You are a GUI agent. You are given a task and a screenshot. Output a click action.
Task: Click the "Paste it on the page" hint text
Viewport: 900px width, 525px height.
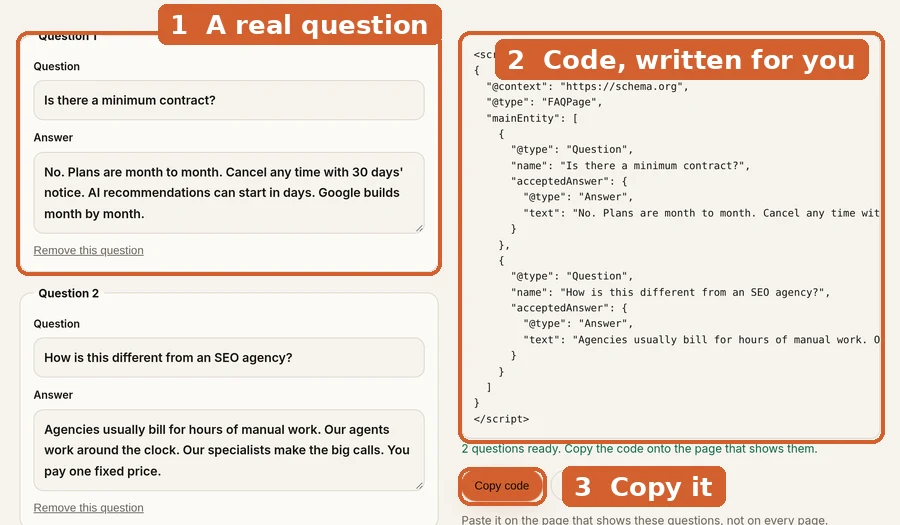click(x=645, y=520)
